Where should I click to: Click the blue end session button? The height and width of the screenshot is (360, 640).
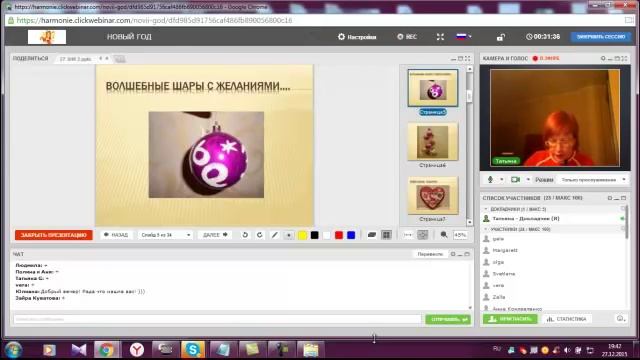click(x=601, y=37)
